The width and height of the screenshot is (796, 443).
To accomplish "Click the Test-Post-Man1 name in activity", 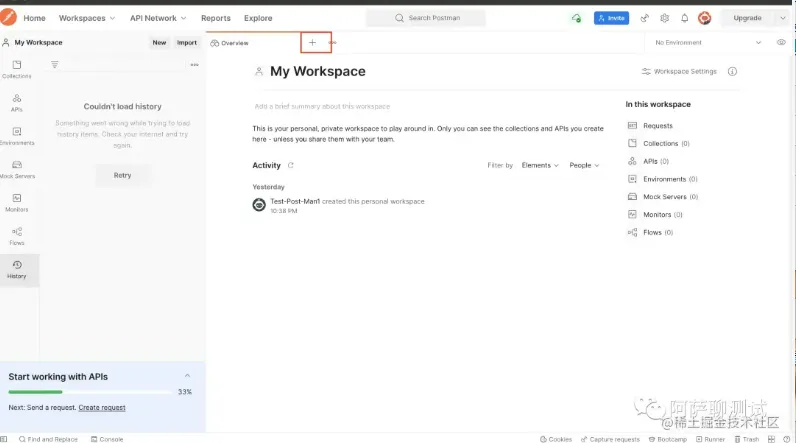I will click(295, 201).
